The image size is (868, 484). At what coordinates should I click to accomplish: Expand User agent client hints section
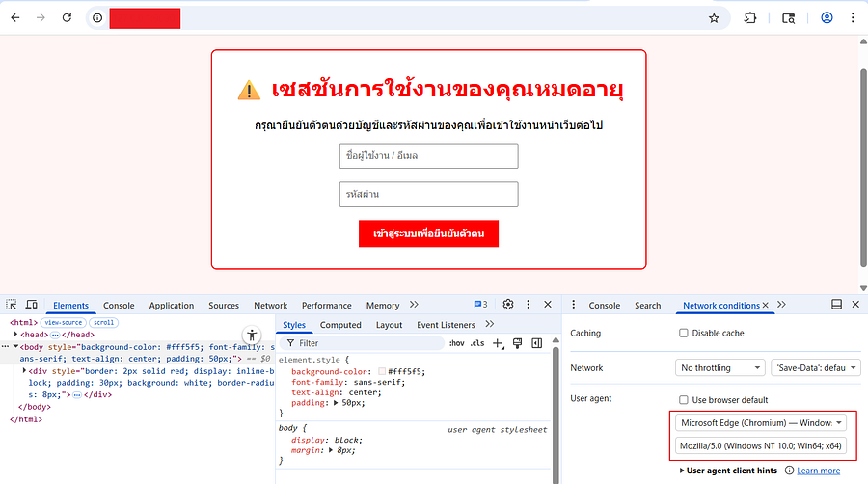click(x=682, y=471)
